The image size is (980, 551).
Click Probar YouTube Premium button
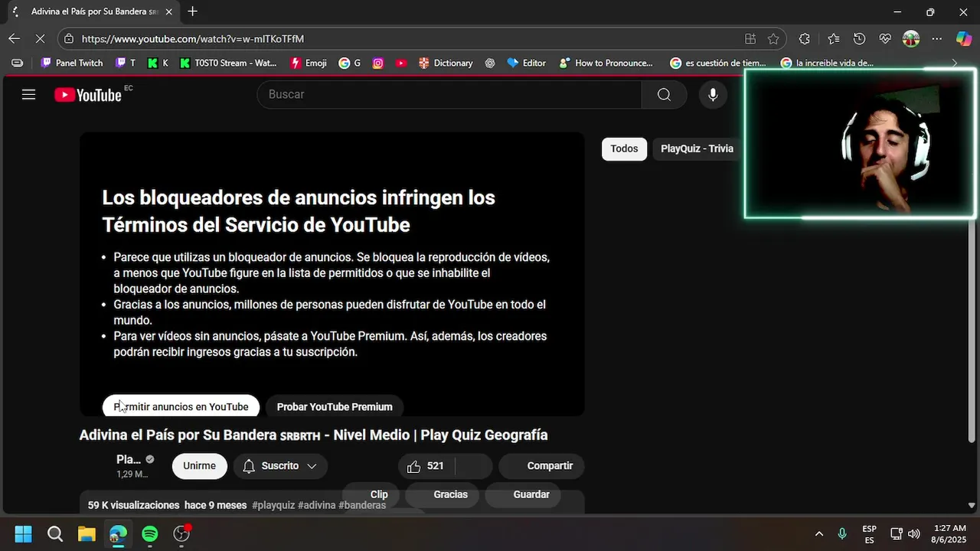click(x=335, y=406)
